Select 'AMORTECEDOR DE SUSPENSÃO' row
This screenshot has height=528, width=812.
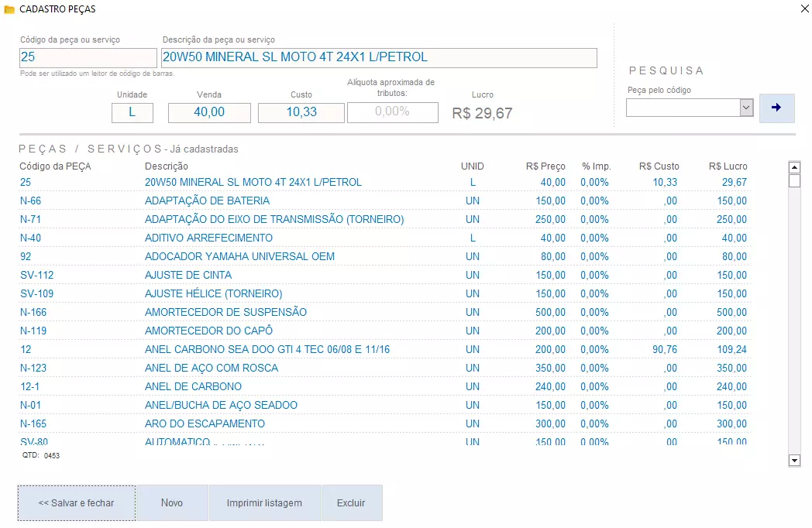(384, 313)
